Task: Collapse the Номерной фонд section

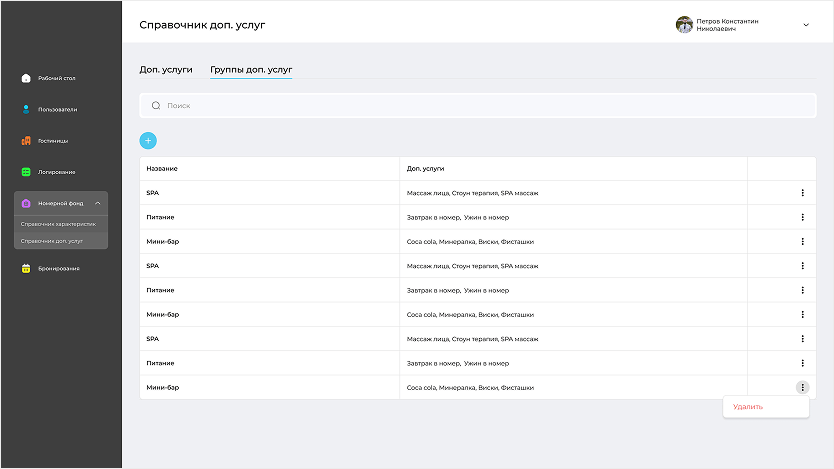Action: 97,203
